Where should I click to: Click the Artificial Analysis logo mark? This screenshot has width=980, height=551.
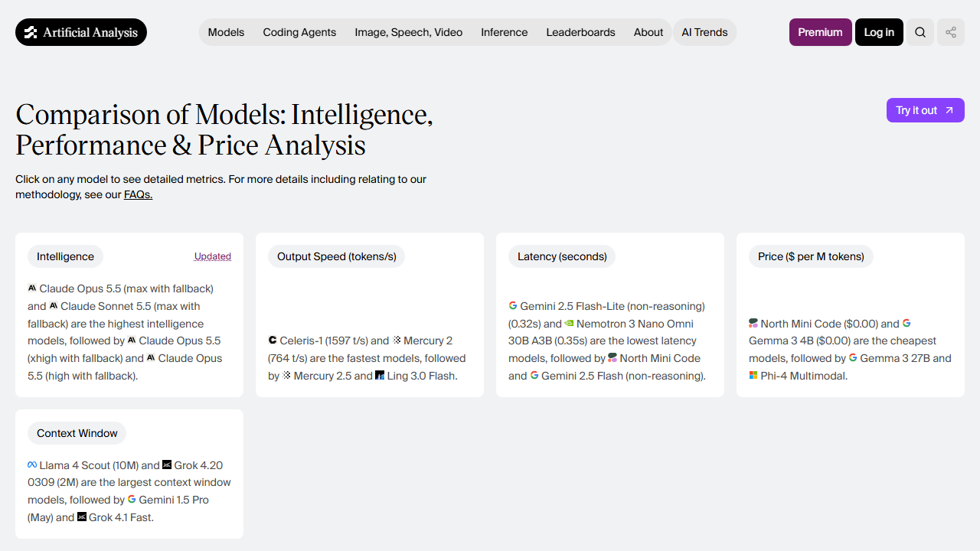point(31,32)
